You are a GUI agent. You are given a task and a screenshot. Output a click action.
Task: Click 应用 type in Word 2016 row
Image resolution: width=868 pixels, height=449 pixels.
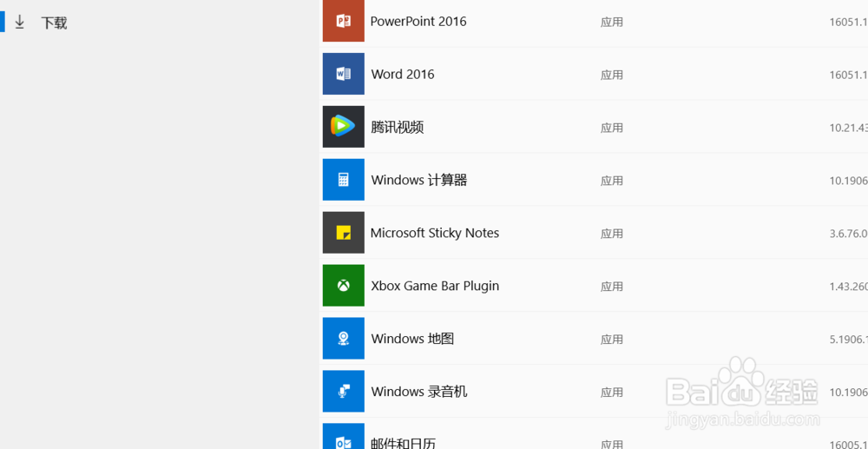coord(612,75)
